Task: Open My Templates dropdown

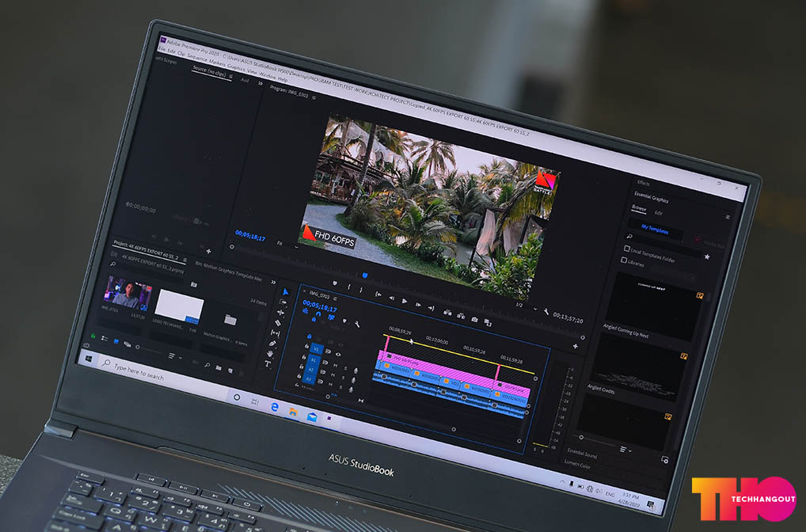Action: (x=655, y=230)
